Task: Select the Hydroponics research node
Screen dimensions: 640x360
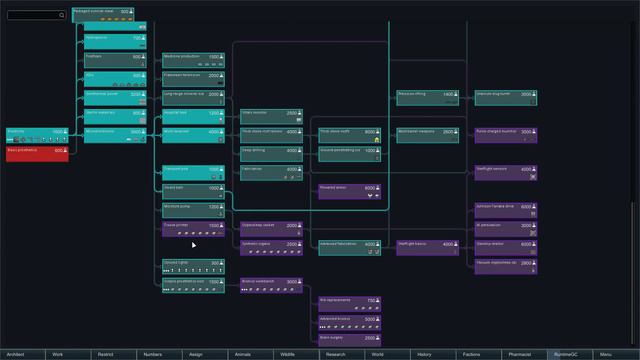Action: 115,42
